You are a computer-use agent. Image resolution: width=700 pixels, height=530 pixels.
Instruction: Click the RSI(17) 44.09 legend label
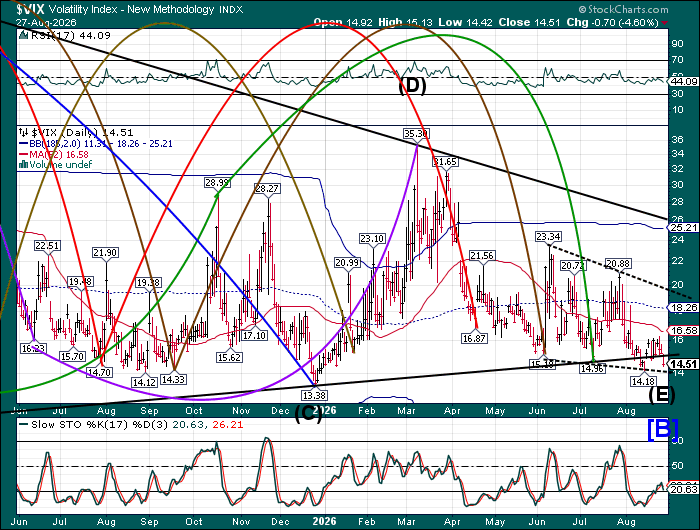70,35
